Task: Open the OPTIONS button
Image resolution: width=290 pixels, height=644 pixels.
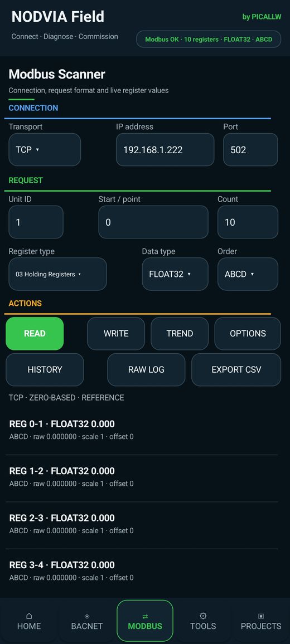Action: (248, 334)
